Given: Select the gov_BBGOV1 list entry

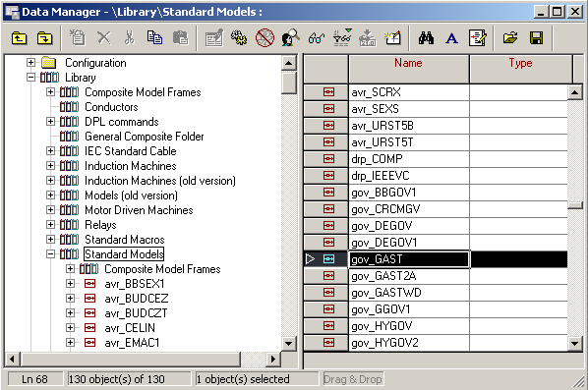Looking at the screenshot, I should point(409,193).
